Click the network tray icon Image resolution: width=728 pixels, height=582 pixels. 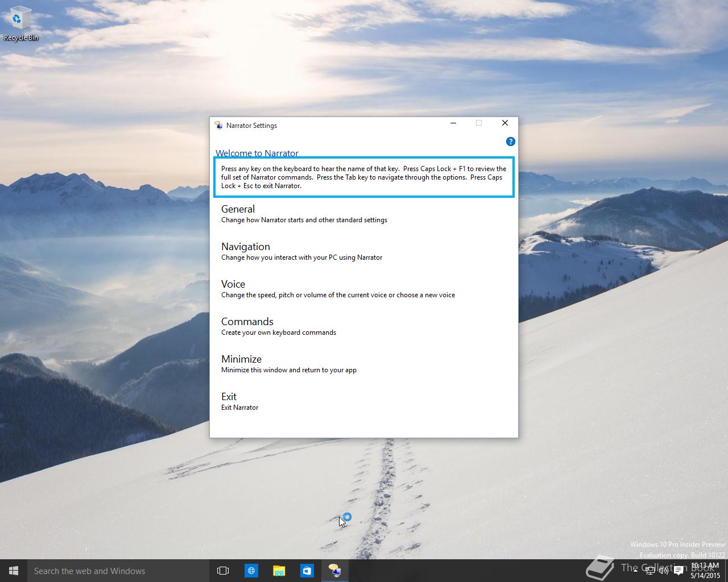tap(650, 571)
